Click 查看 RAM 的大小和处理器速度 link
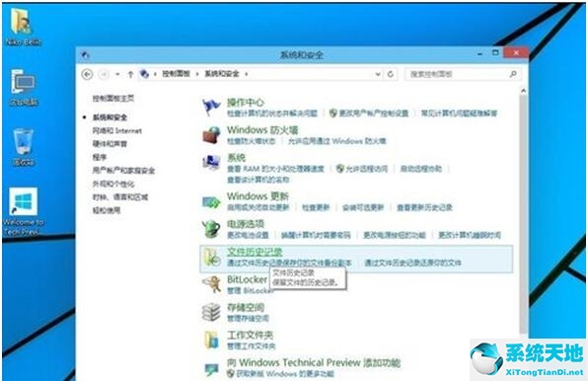Screen dimensions: 588x381 tap(275, 169)
